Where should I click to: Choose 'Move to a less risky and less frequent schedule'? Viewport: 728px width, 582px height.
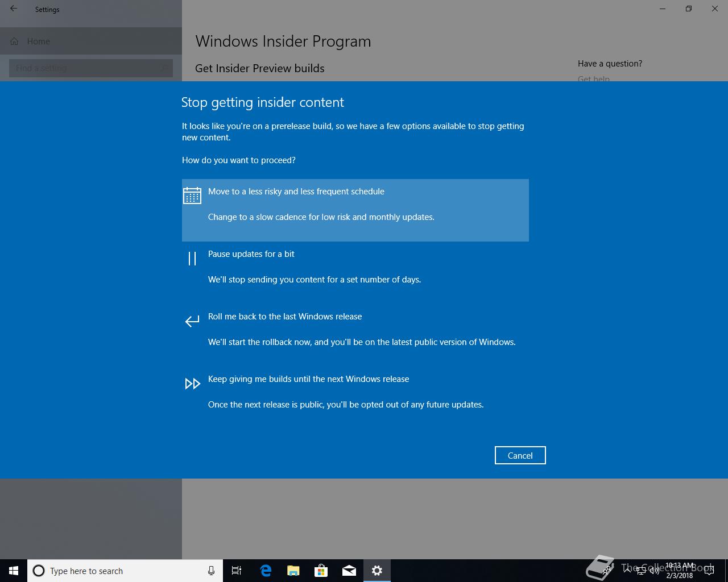(x=355, y=210)
